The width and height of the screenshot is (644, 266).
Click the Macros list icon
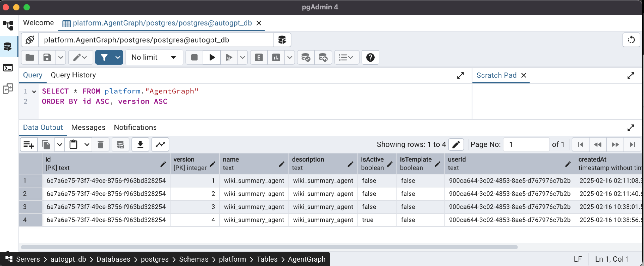(x=346, y=57)
